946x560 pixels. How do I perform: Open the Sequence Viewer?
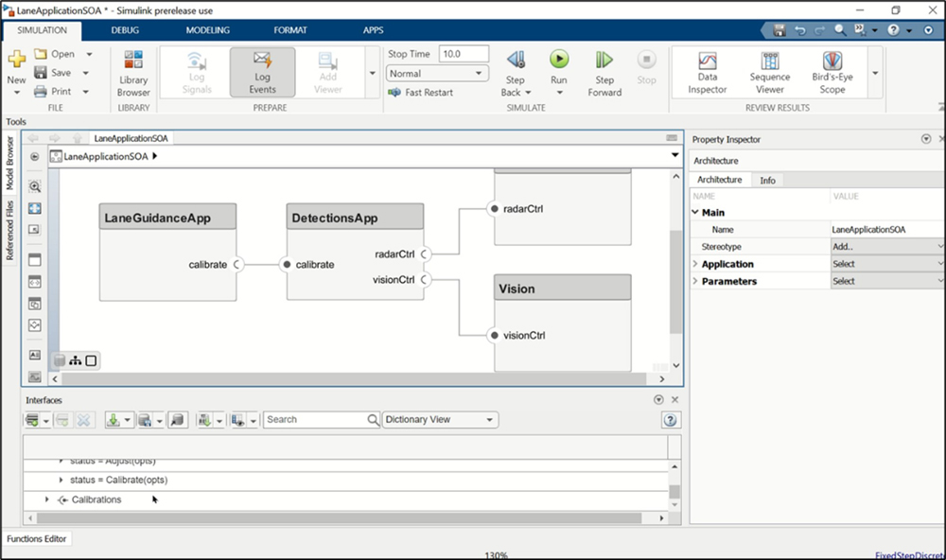[x=770, y=73]
